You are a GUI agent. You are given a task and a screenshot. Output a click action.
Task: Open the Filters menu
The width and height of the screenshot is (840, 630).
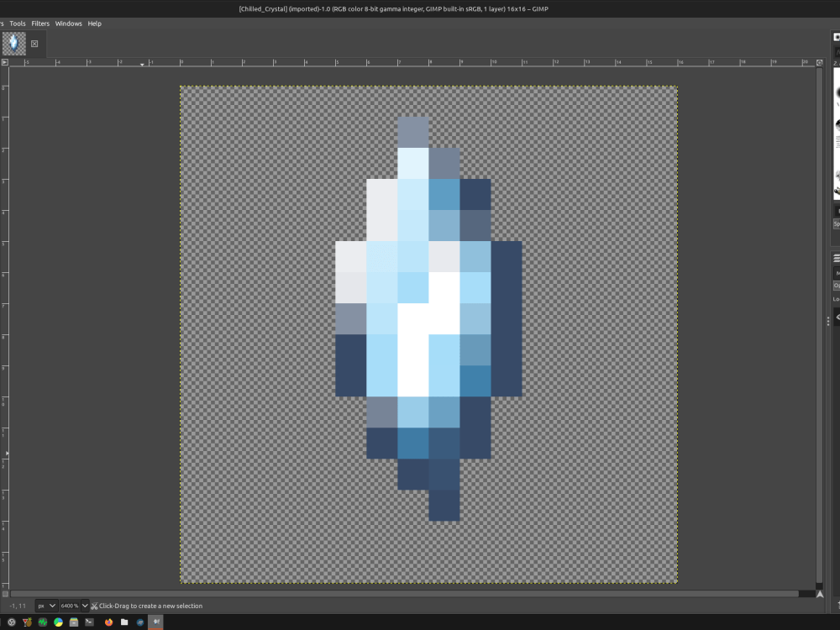39,23
